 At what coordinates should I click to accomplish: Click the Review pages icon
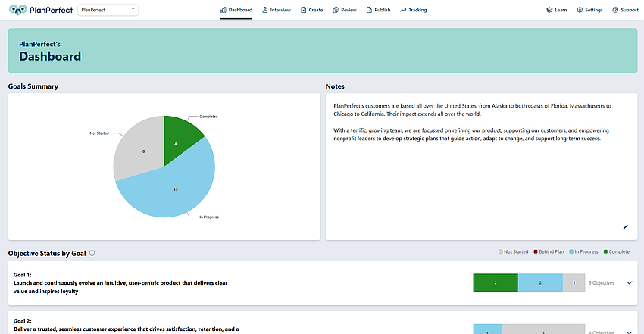336,10
